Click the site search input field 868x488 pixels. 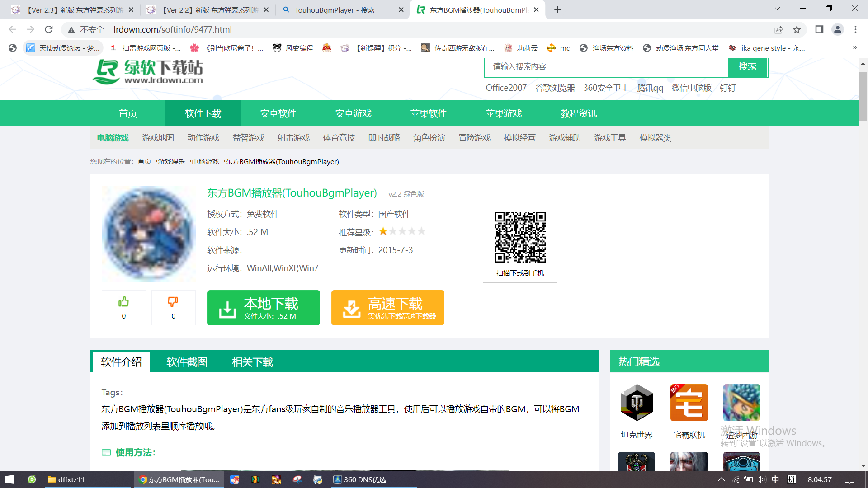tap(606, 67)
